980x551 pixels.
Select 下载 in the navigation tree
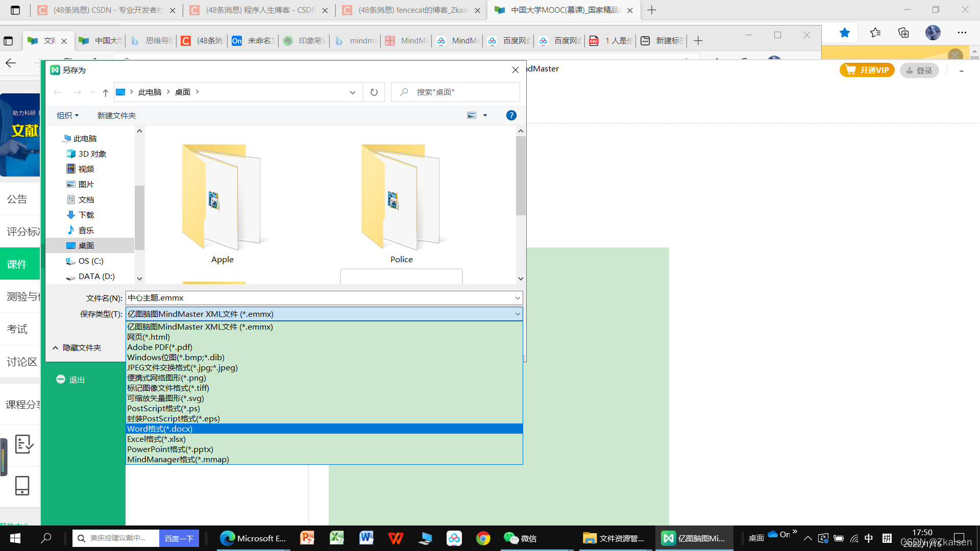86,215
